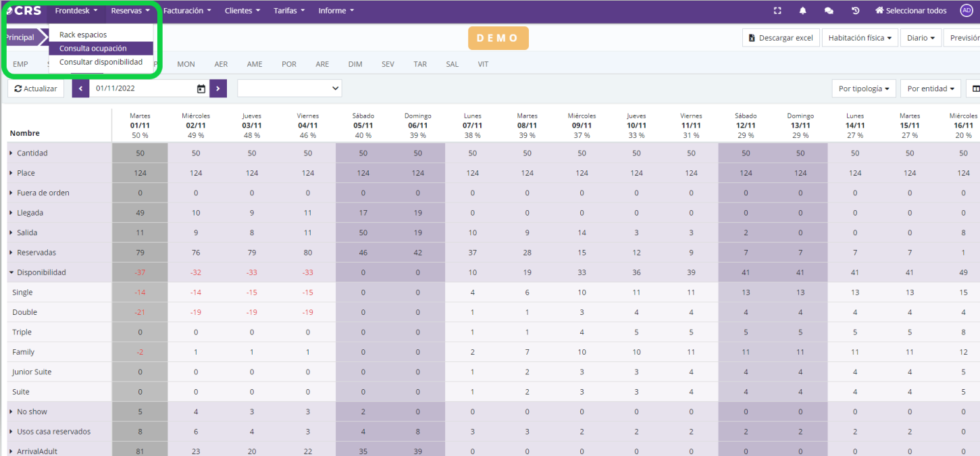Open the empty select box beside the date
This screenshot has width=980, height=456.
pyautogui.click(x=289, y=88)
